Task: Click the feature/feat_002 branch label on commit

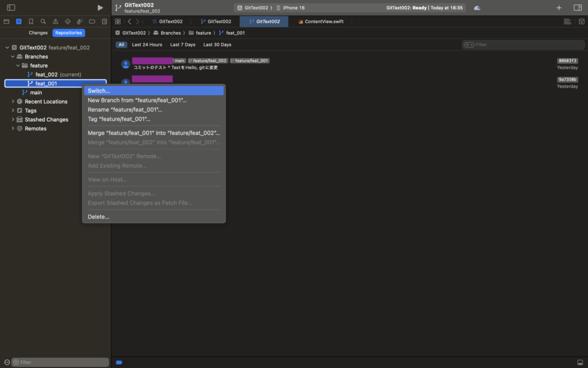Action: [x=208, y=61]
